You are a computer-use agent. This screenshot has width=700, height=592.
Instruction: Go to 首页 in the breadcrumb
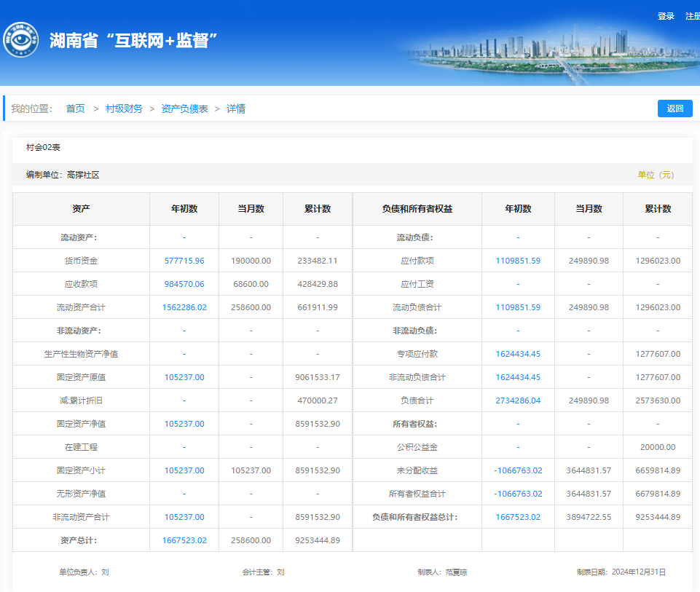tap(75, 108)
